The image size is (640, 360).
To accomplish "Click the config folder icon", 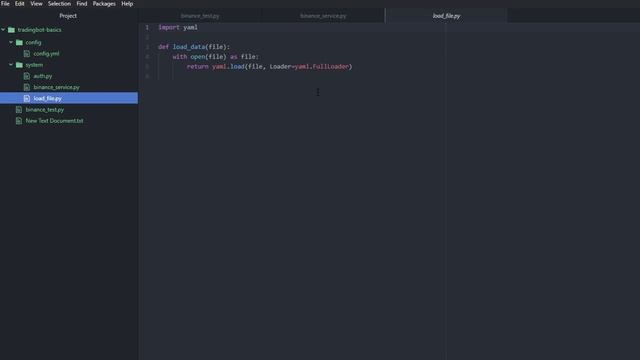I will point(19,42).
